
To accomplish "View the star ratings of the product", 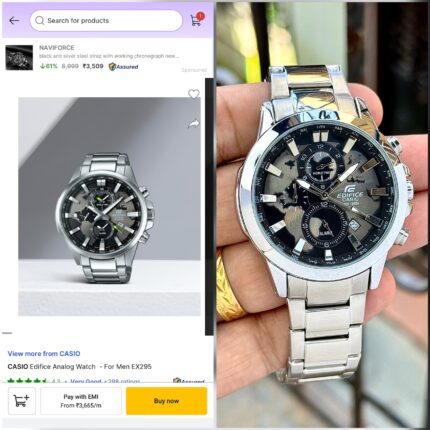I will click(28, 381).
